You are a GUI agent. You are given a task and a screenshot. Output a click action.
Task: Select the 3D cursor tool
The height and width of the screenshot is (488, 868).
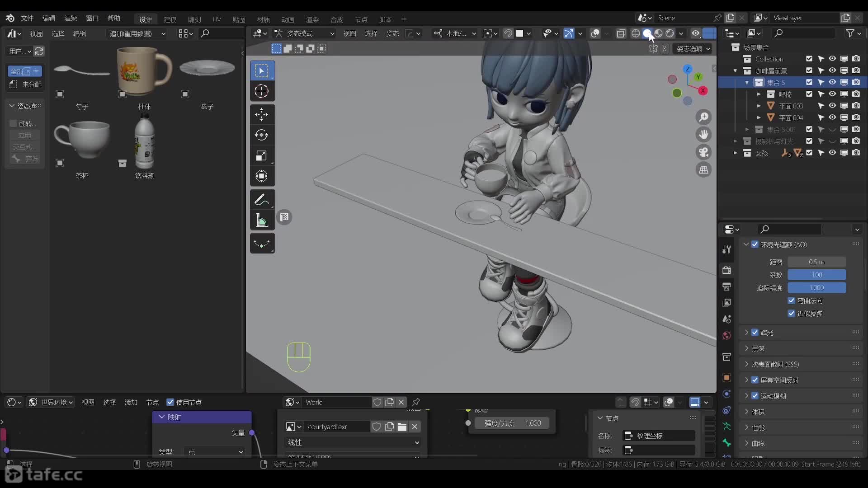262,91
